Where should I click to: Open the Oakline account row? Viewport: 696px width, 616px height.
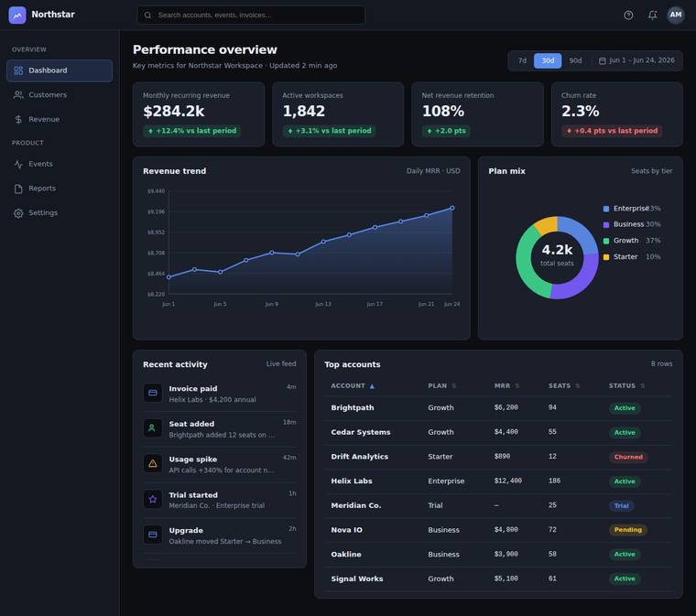[498, 555]
